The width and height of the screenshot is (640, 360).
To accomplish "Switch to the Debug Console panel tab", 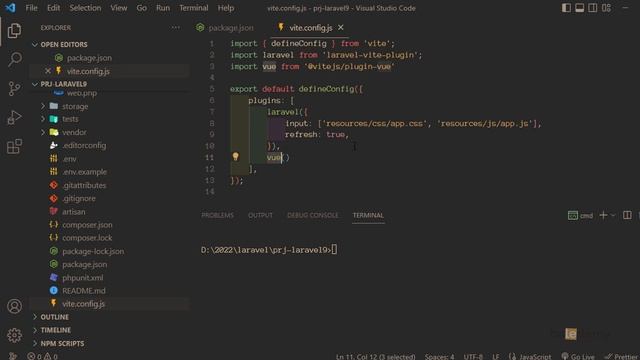I will [313, 215].
